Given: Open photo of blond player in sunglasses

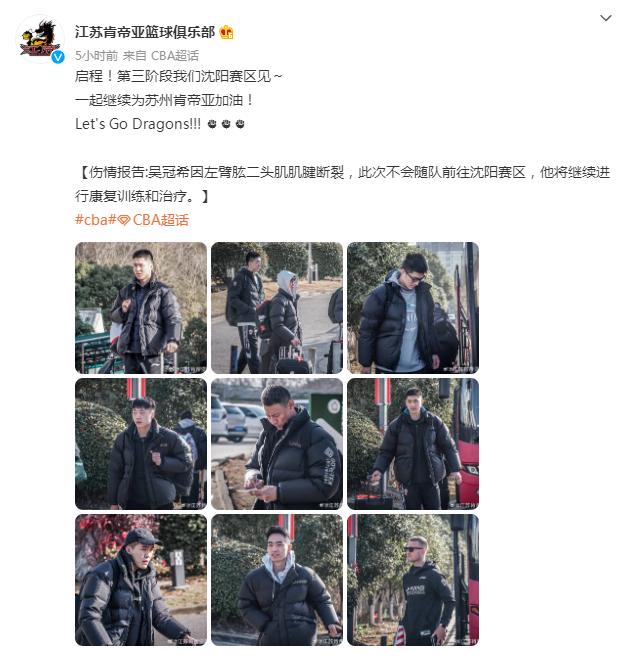Looking at the screenshot, I should pos(413,580).
